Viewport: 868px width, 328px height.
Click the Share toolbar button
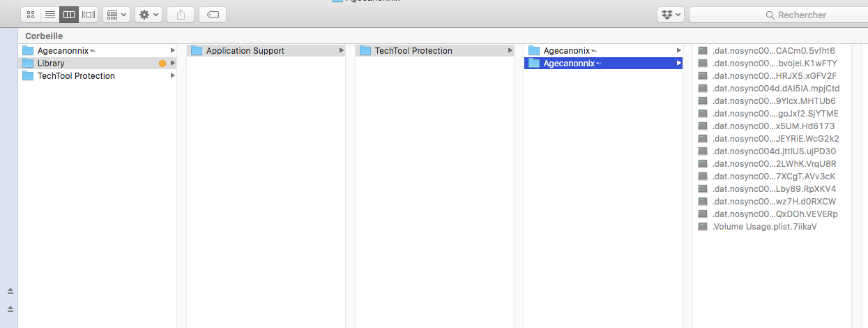181,14
